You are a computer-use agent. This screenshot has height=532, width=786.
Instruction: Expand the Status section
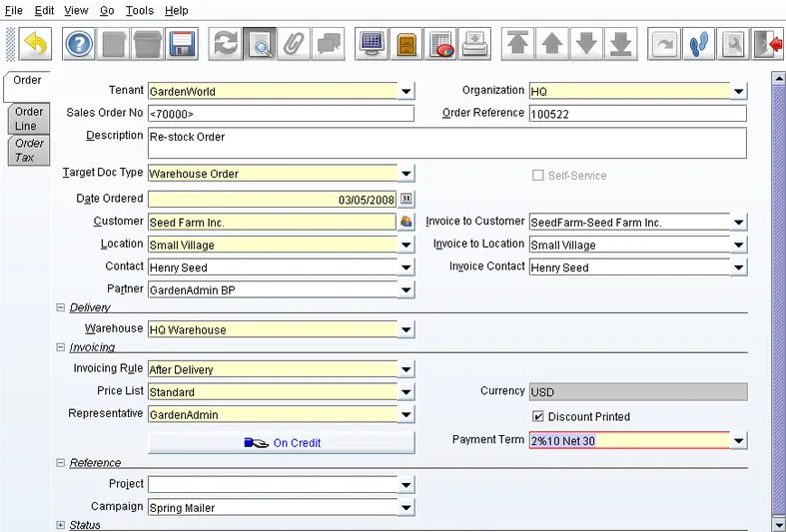click(x=61, y=525)
